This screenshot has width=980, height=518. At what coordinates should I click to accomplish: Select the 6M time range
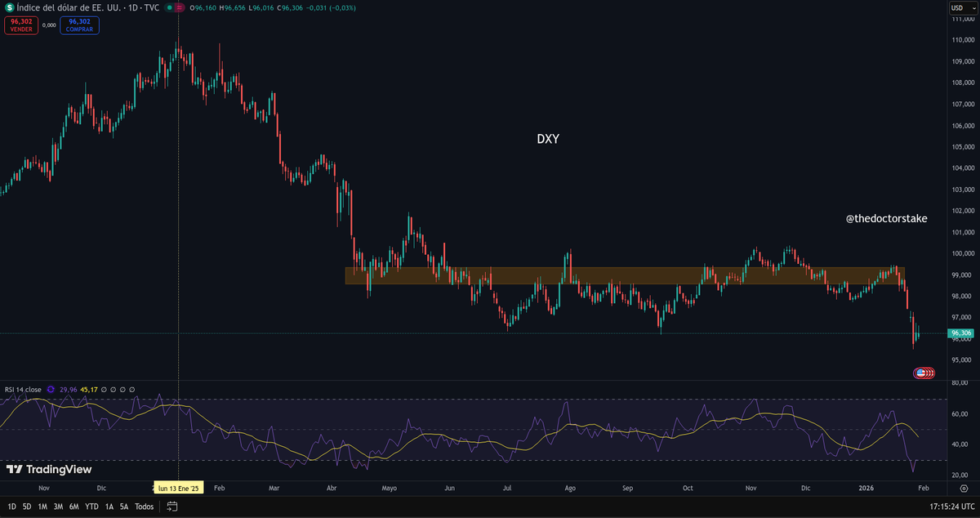tap(73, 507)
